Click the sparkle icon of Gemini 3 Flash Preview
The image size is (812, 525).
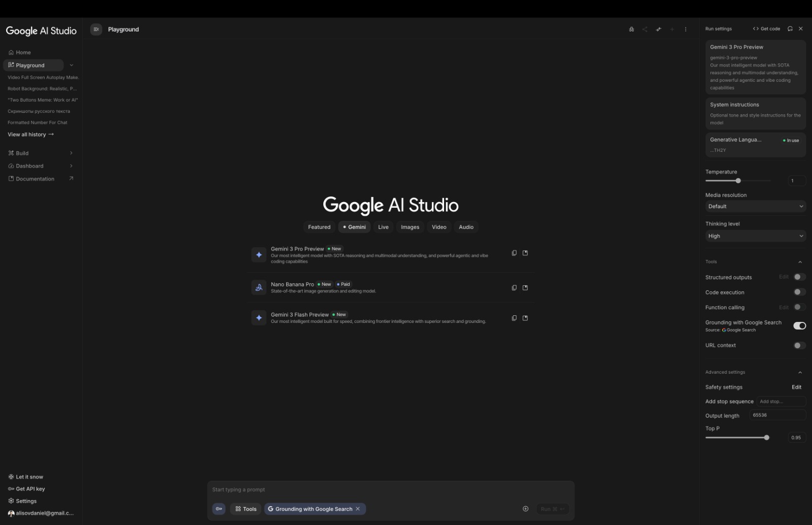pos(259,318)
